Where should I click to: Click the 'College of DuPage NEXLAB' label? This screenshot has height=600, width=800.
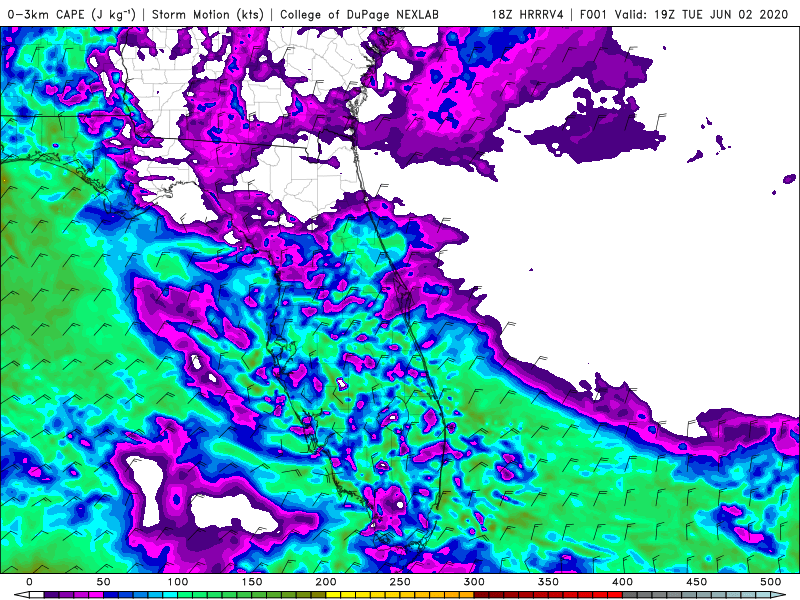[x=359, y=14]
